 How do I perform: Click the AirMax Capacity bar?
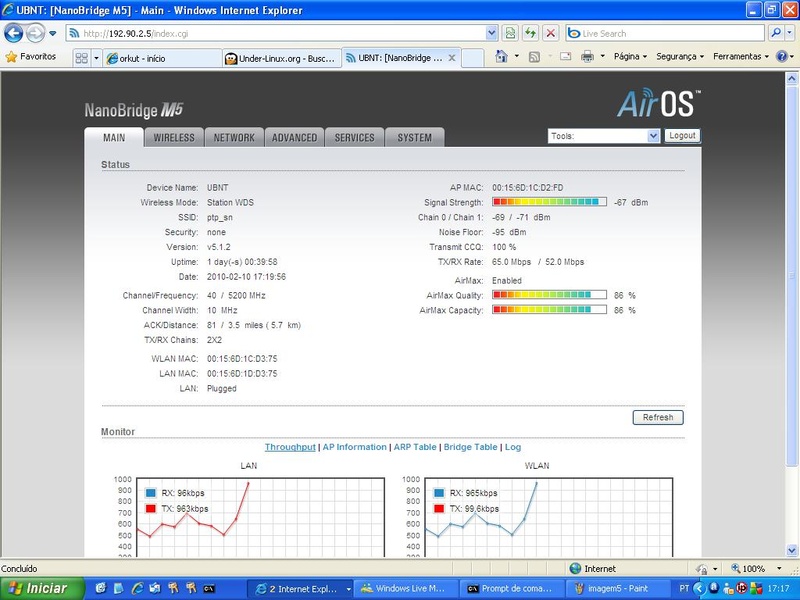click(x=549, y=310)
